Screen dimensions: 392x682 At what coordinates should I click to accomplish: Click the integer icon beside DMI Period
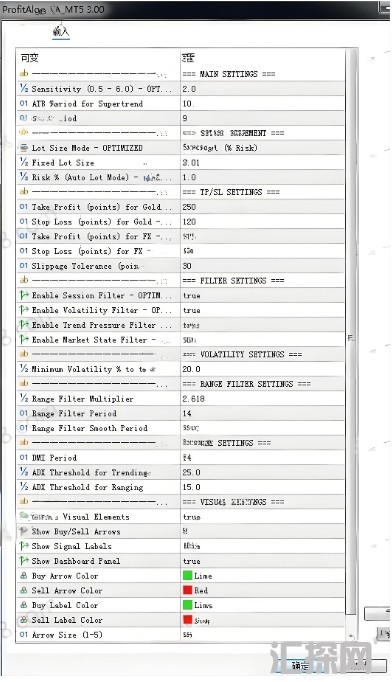pos(24,458)
